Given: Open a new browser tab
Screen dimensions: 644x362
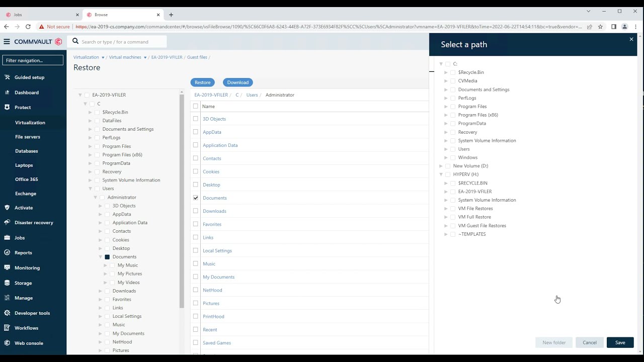Looking at the screenshot, I should tap(171, 15).
